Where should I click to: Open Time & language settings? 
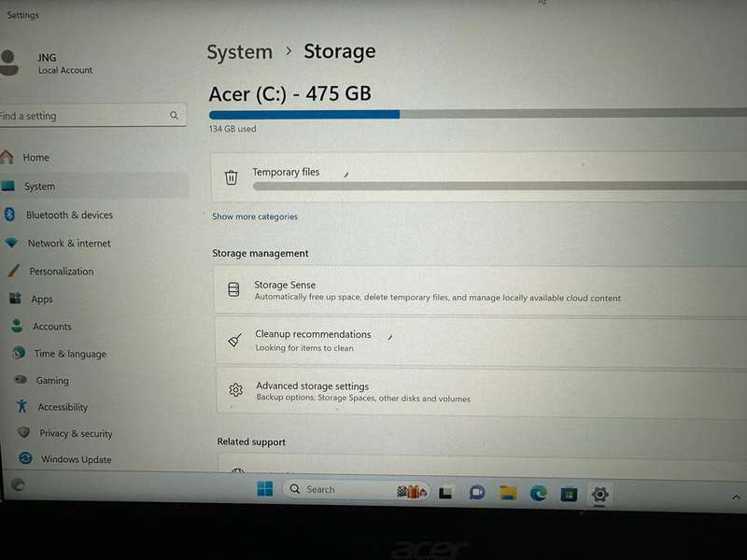pyautogui.click(x=70, y=354)
